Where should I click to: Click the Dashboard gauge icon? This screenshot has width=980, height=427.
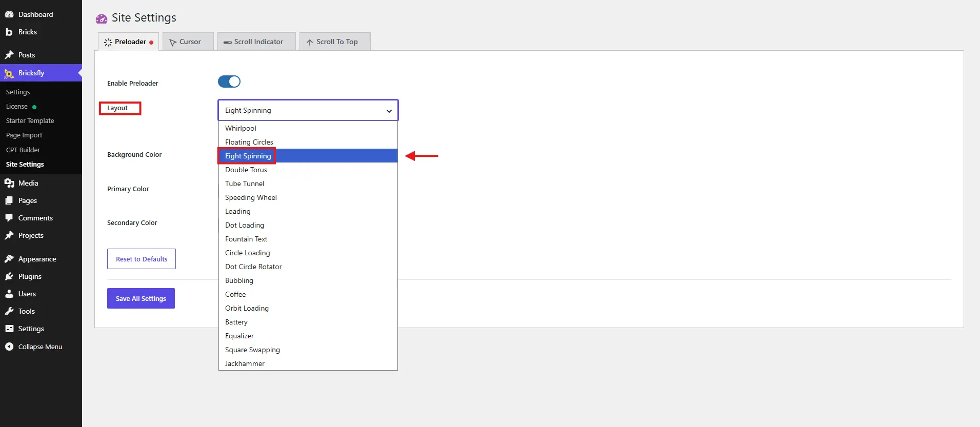pos(9,14)
